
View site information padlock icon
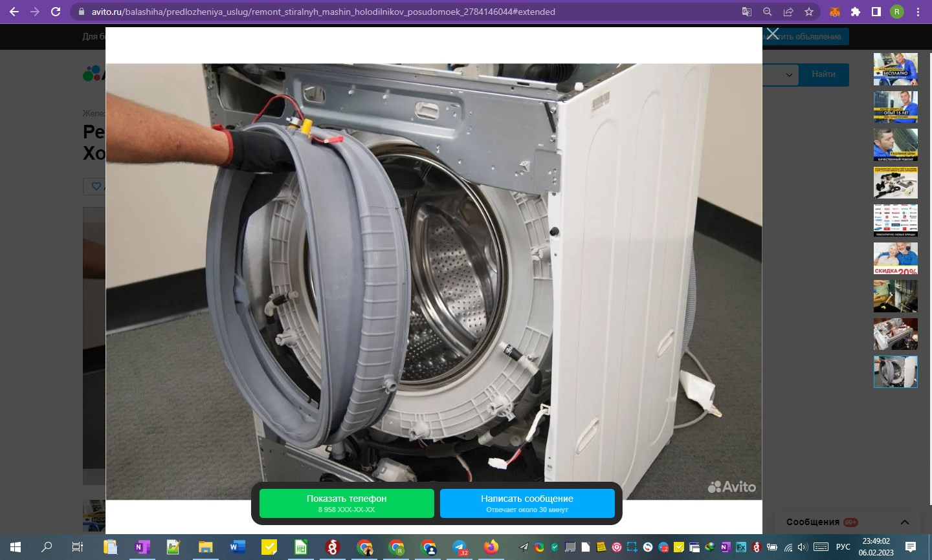(x=82, y=12)
